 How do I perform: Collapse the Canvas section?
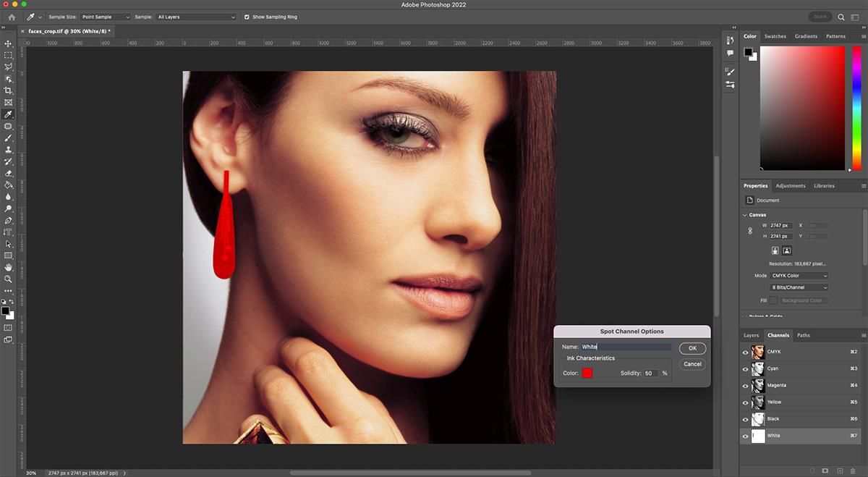point(746,215)
